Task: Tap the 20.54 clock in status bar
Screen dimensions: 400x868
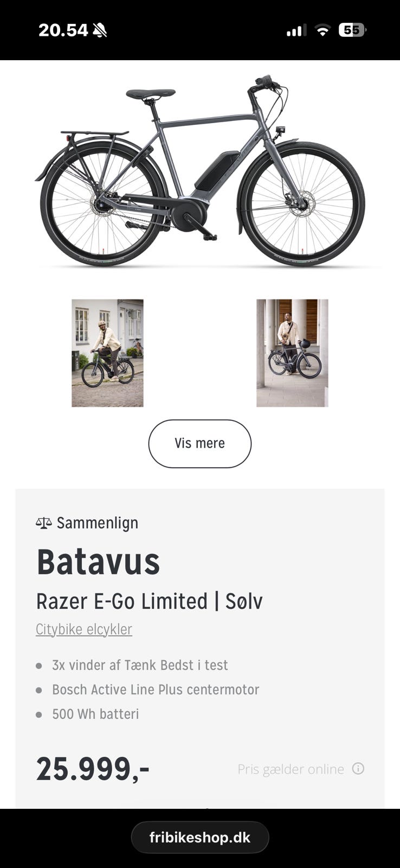Action: click(63, 30)
